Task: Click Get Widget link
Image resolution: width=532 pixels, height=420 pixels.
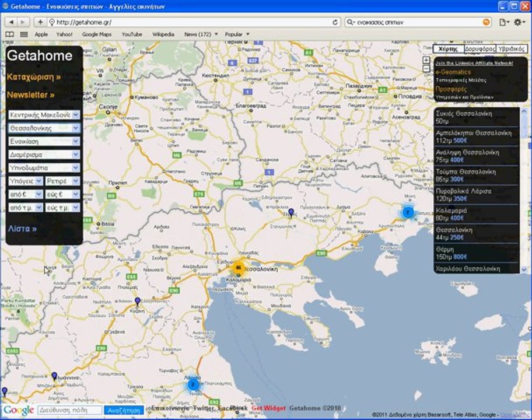Action: coord(268,408)
